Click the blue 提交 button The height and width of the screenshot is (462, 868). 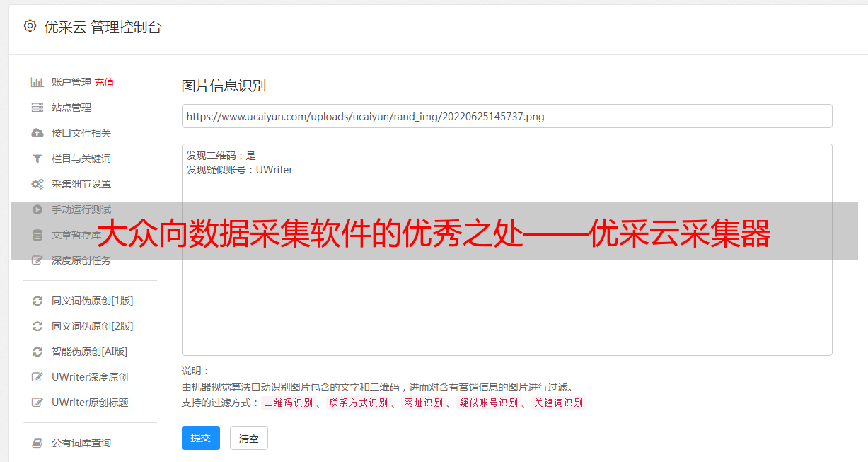coord(201,438)
